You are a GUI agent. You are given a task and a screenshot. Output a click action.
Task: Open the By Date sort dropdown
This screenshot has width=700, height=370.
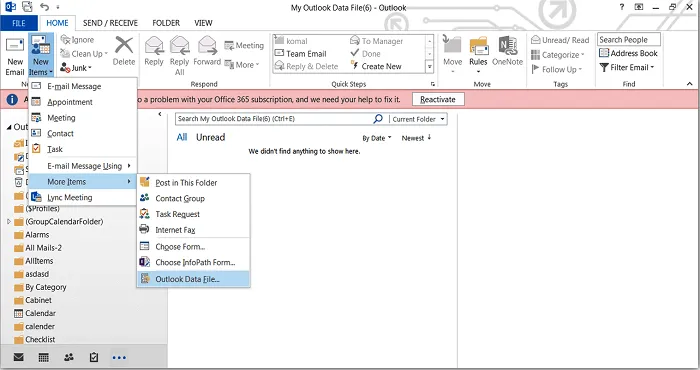(376, 138)
